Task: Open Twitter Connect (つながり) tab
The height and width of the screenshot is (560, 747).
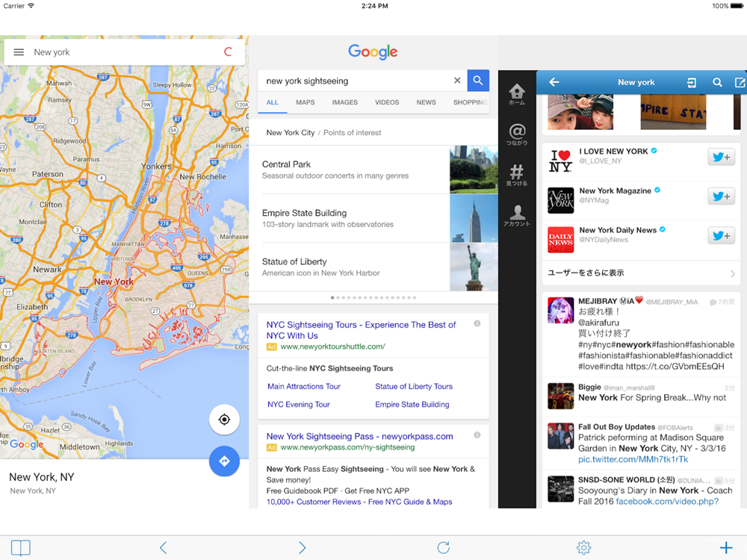Action: [x=517, y=134]
